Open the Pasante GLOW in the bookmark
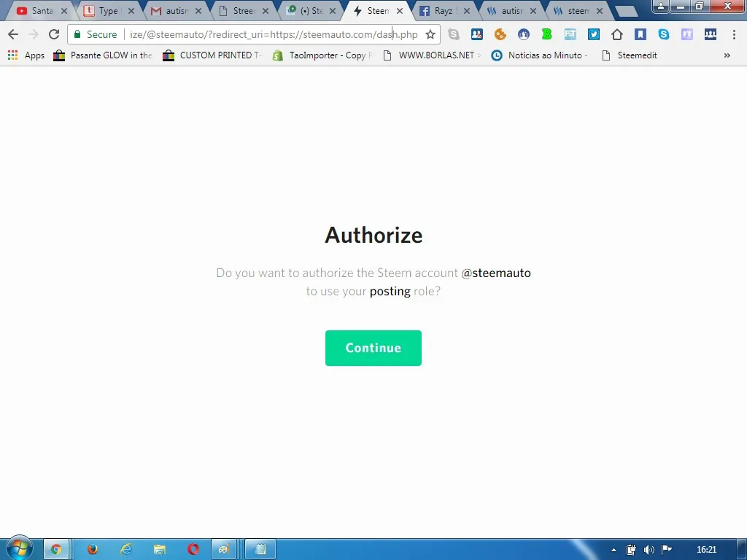Viewport: 747px width, 560px height. coord(103,55)
